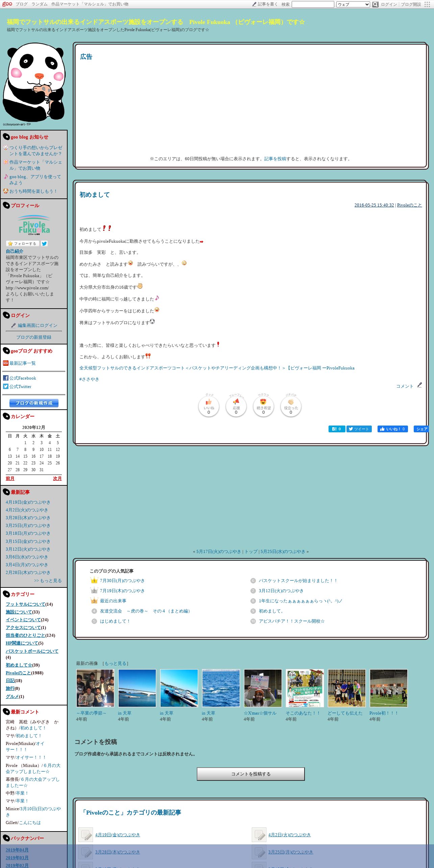Click the ブログの新規作成 blue button

tap(34, 403)
